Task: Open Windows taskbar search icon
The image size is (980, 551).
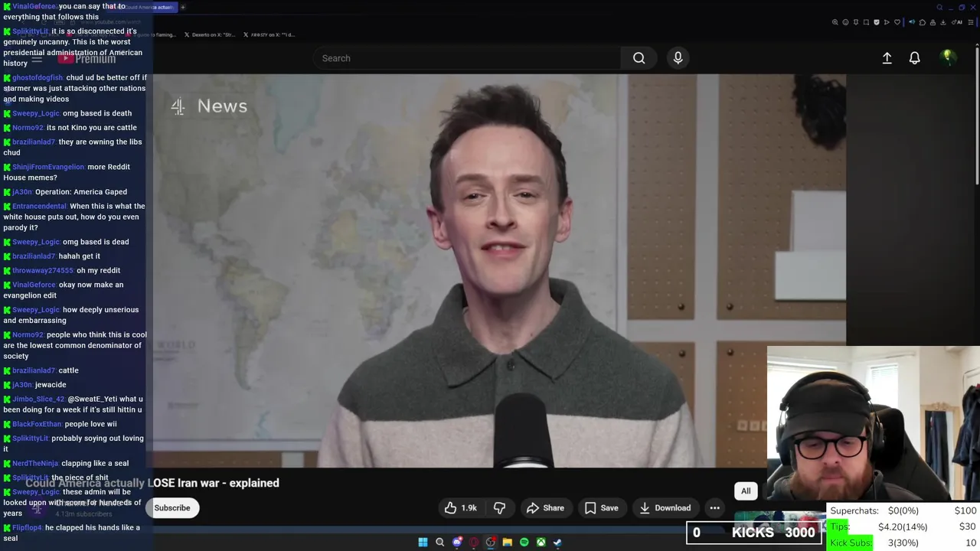Action: [439, 543]
